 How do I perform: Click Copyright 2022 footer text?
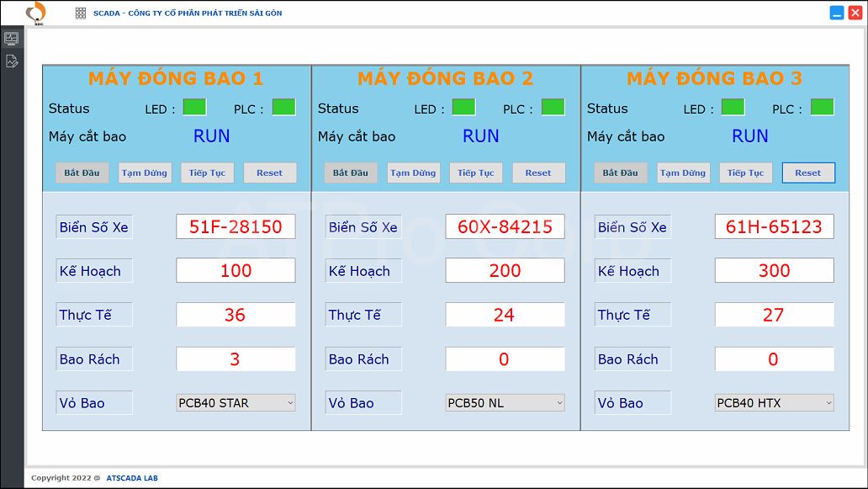coord(66,478)
